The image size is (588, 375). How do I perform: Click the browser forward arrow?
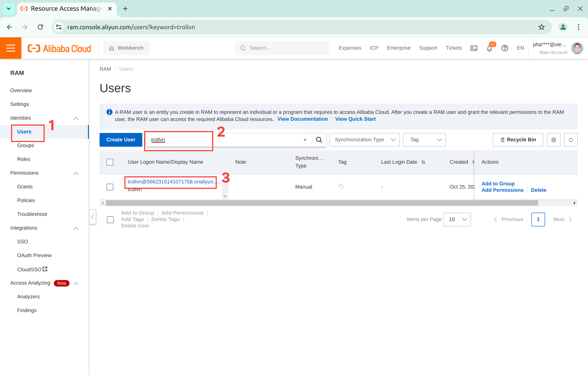pos(25,27)
